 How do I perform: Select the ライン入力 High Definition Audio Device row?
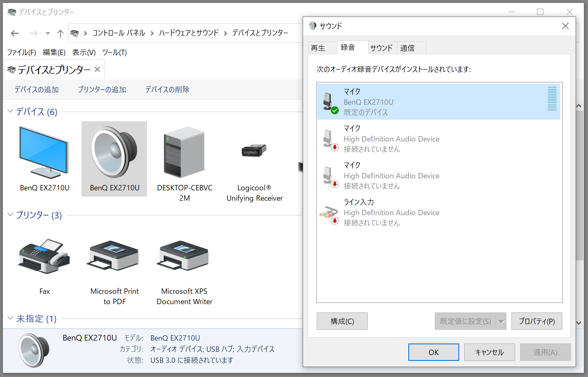439,213
